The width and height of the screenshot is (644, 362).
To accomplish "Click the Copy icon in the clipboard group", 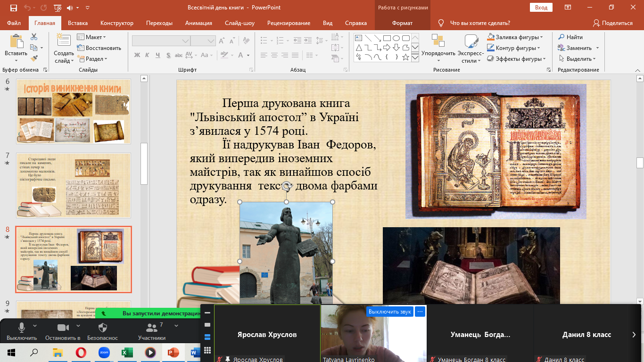I will (33, 48).
